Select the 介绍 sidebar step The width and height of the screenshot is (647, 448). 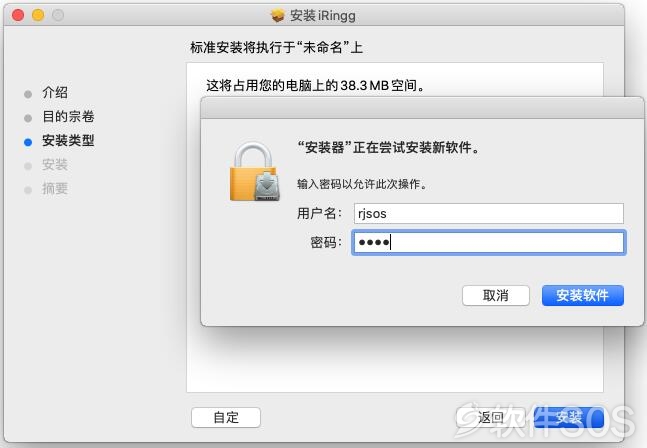[55, 92]
